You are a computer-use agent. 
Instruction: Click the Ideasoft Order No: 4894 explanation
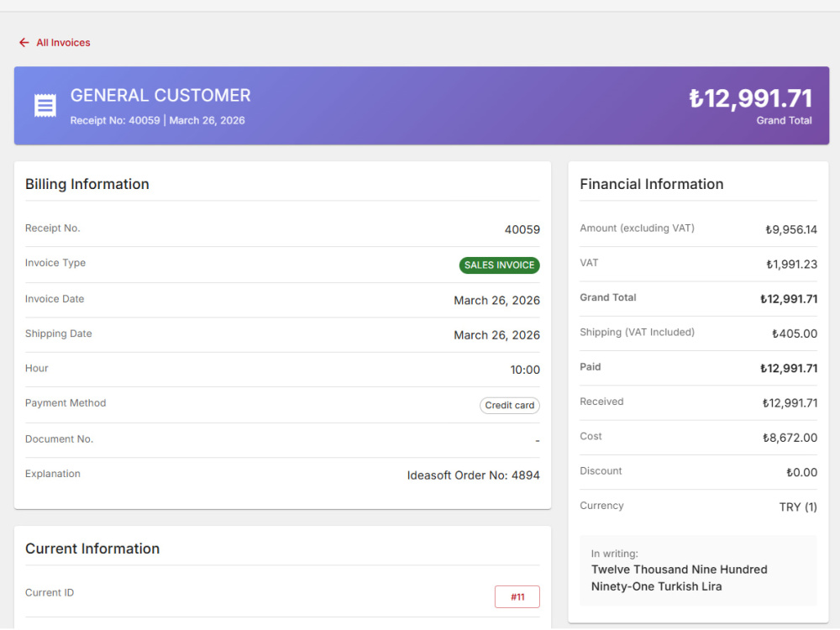click(473, 475)
